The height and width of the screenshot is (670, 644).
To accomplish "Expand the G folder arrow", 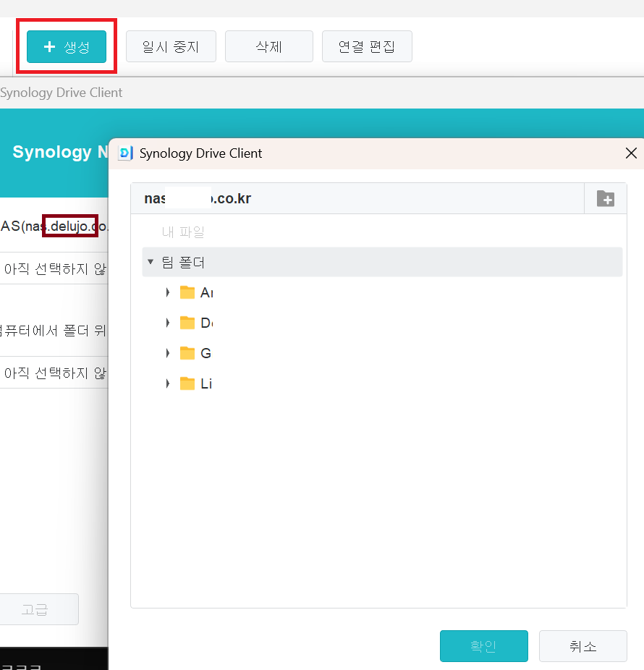I will click(168, 353).
